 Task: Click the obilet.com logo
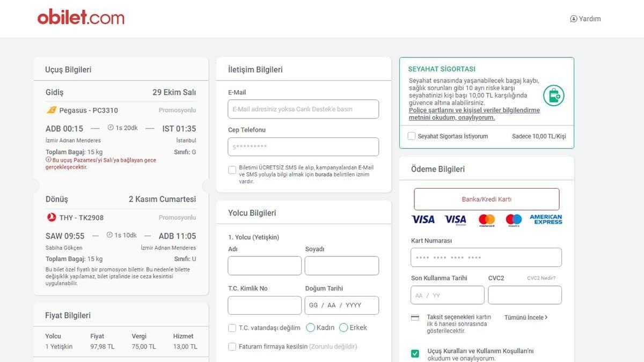tap(81, 17)
